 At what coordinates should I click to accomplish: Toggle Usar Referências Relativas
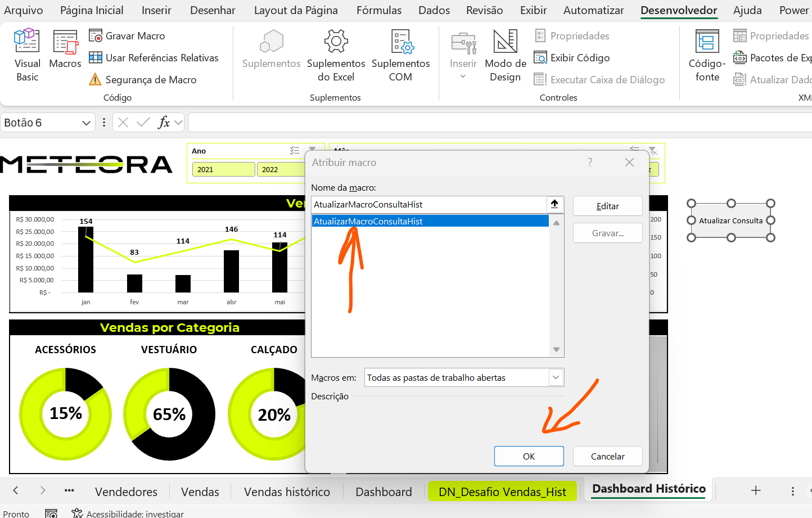tap(154, 57)
